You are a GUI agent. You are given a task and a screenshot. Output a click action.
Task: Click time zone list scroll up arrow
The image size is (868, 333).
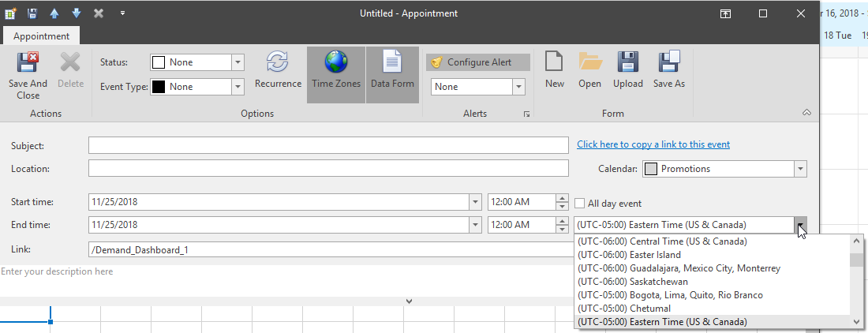(x=856, y=241)
